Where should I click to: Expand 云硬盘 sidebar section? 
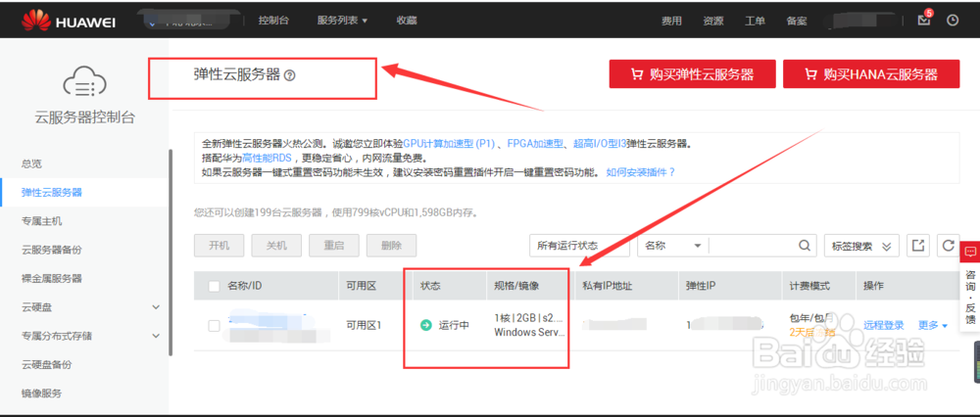pyautogui.click(x=156, y=307)
